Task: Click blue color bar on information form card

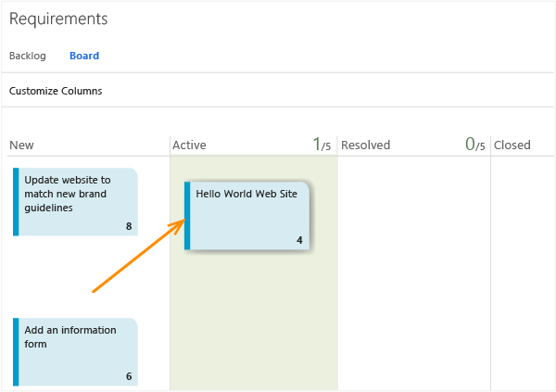Action: 16,352
